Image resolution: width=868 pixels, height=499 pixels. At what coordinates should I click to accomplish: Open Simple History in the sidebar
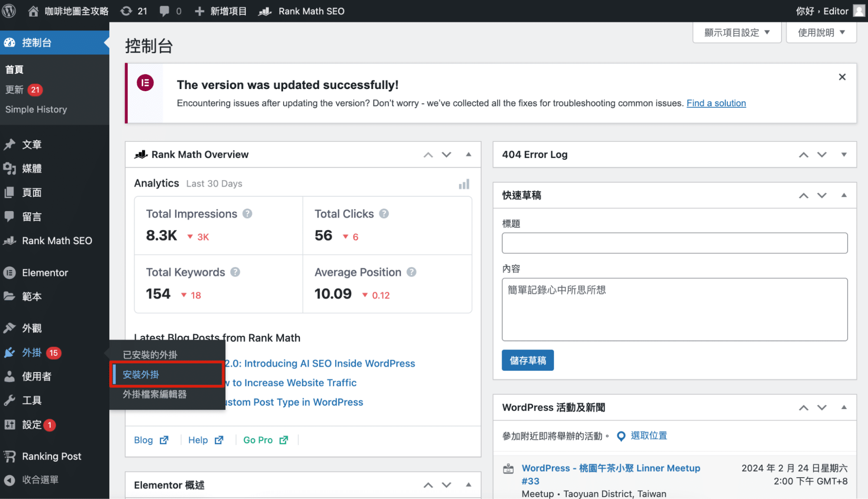click(x=36, y=109)
